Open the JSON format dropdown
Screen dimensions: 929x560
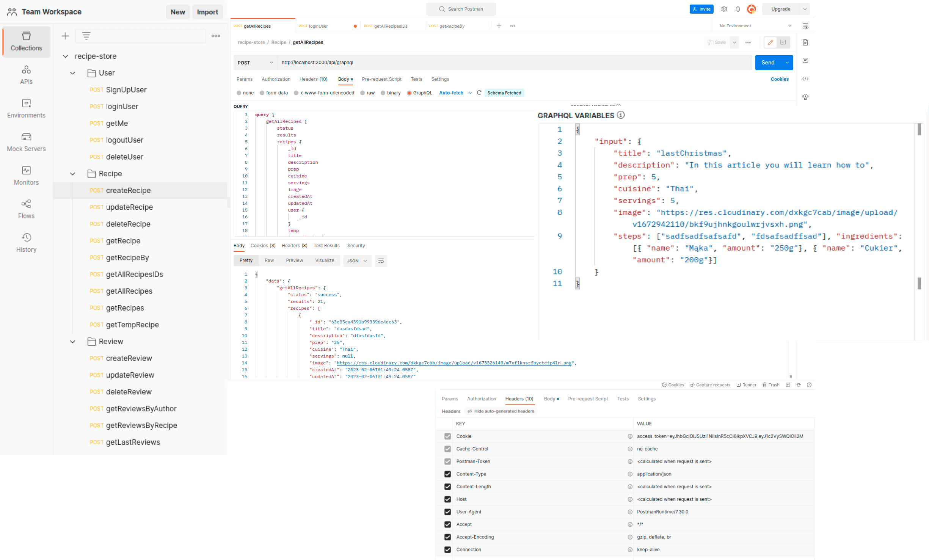(357, 261)
